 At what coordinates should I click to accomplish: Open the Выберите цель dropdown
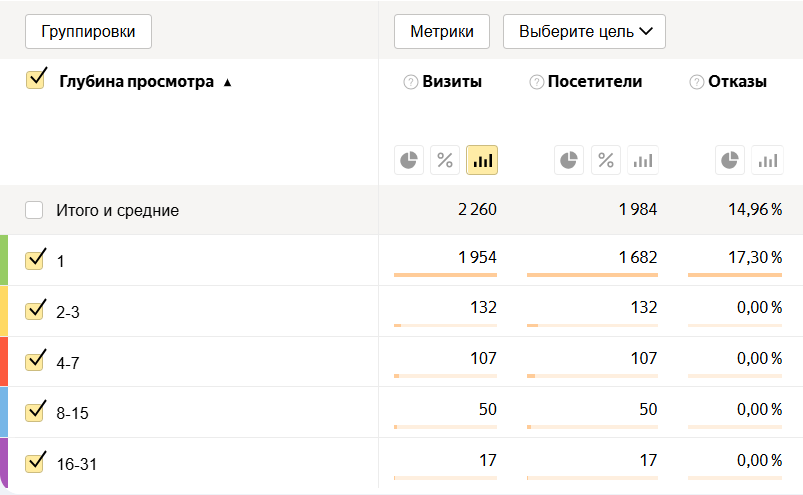584,32
